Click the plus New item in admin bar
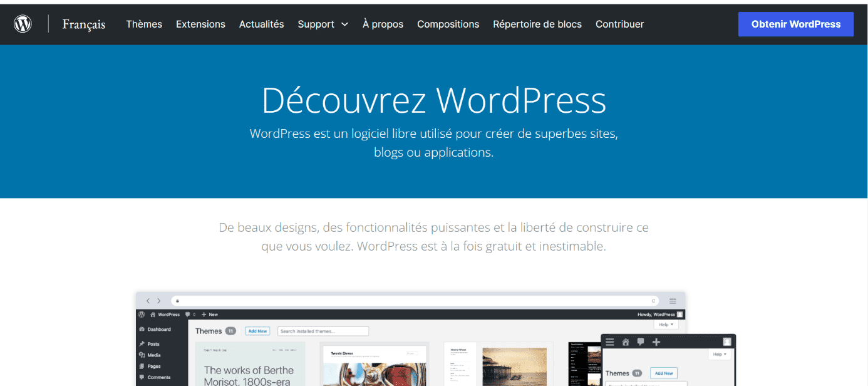This screenshot has width=868, height=391. [x=209, y=314]
